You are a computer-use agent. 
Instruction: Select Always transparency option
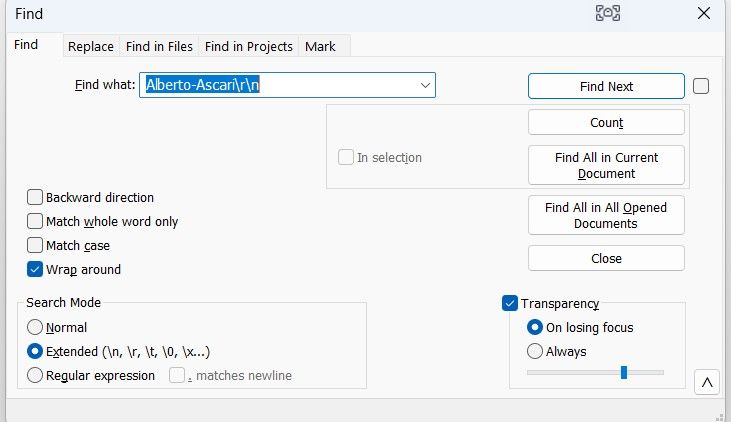[535, 352]
